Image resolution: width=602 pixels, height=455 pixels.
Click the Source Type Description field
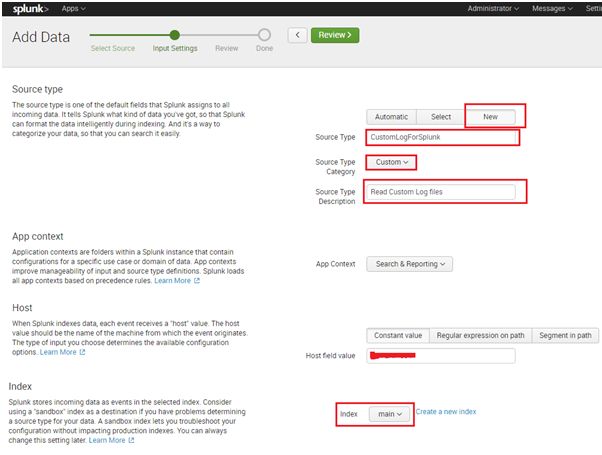(441, 192)
